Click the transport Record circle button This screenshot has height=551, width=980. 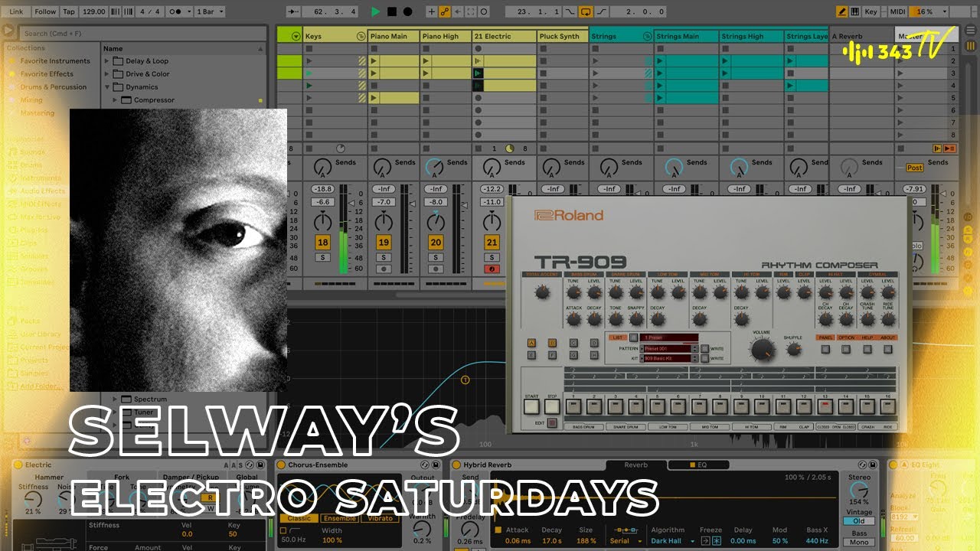(x=408, y=11)
